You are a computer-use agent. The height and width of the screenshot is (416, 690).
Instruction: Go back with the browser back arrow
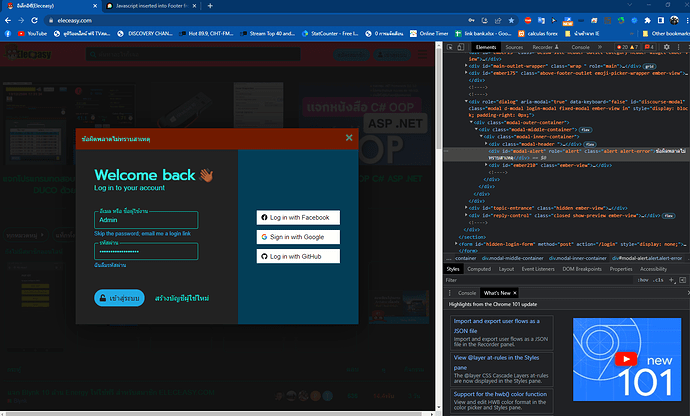click(8, 20)
